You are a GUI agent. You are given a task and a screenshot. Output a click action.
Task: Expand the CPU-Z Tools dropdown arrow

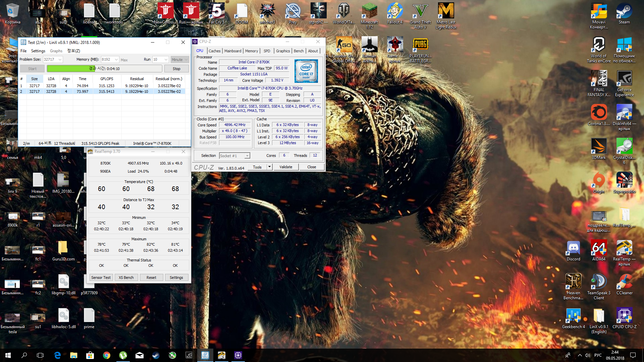pos(269,167)
